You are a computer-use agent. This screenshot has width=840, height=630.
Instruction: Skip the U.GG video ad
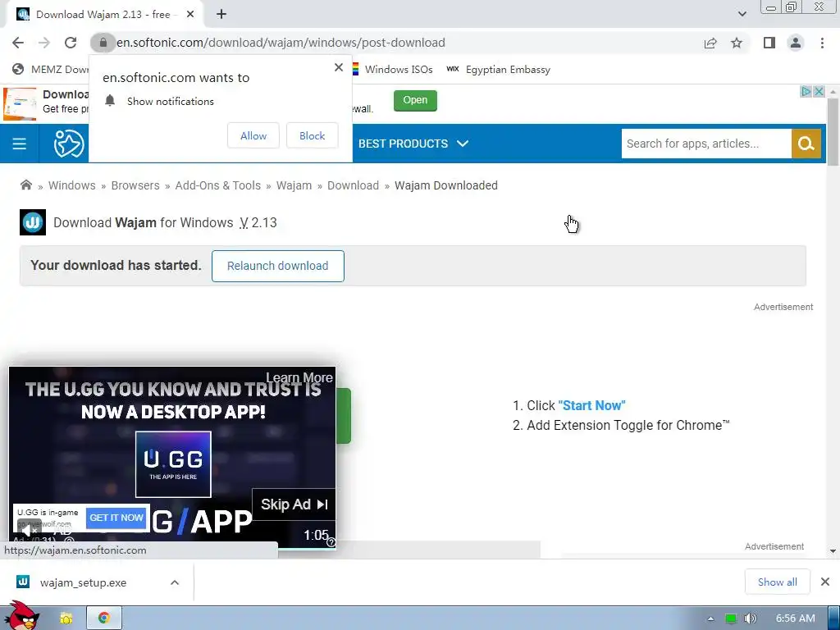pos(294,504)
